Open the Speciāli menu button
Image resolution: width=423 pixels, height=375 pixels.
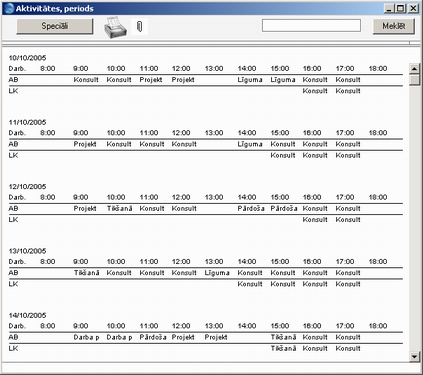pyautogui.click(x=55, y=26)
